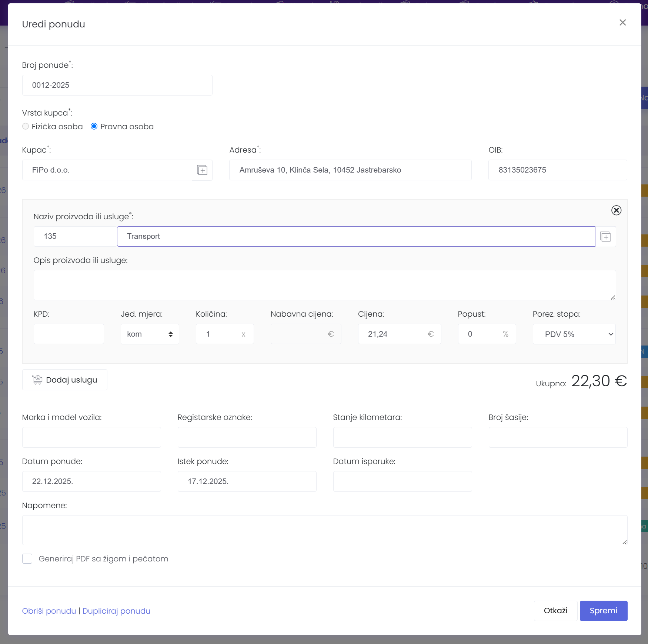Screen dimensions: 648x644
Task: Click the Napomene textarea
Action: pos(325,530)
